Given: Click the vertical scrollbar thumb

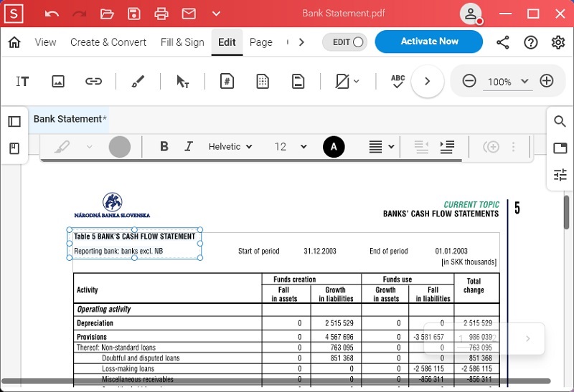Looking at the screenshot, I should pyautogui.click(x=566, y=212).
